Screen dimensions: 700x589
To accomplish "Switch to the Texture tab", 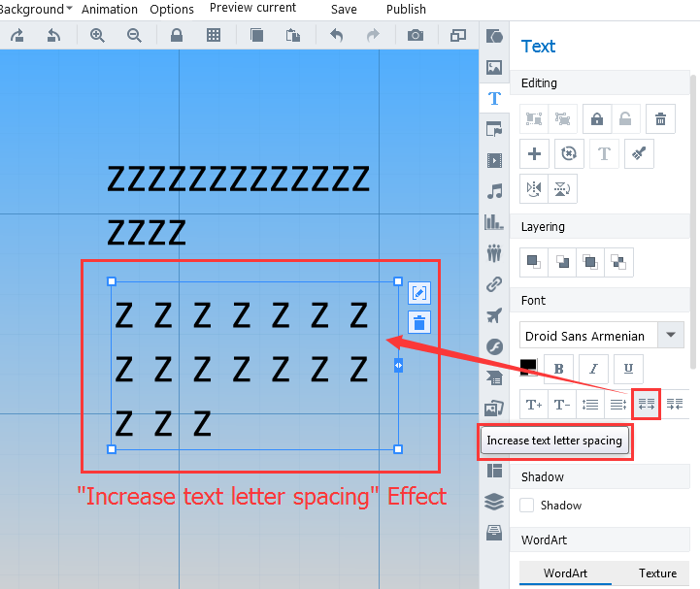I will click(657, 573).
